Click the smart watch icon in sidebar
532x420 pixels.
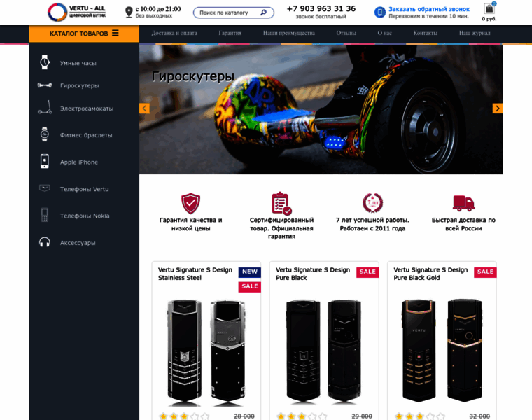45,62
